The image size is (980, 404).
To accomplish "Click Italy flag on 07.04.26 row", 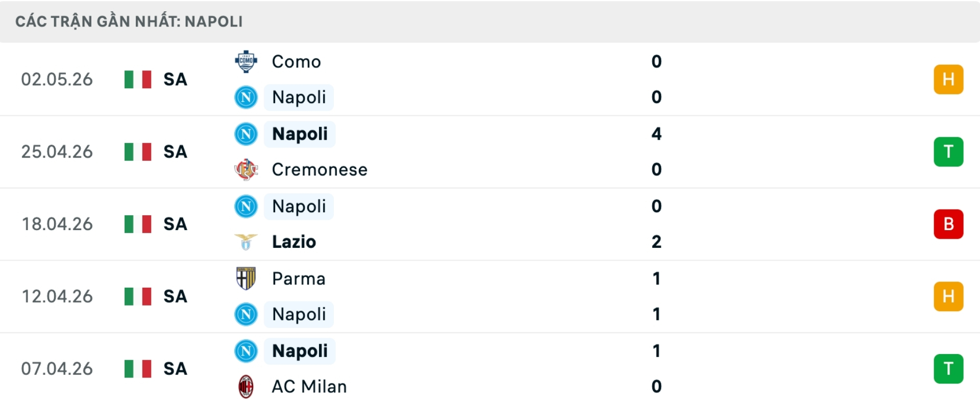I will click(138, 369).
